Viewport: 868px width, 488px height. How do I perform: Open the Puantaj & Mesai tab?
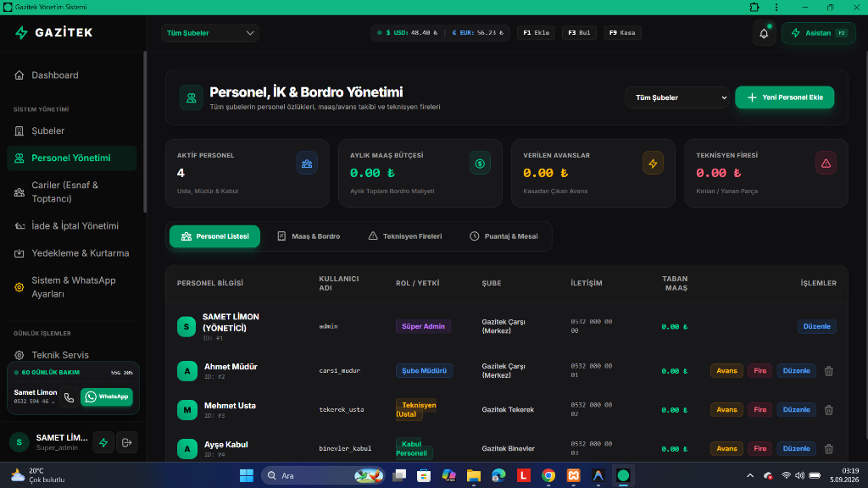504,236
